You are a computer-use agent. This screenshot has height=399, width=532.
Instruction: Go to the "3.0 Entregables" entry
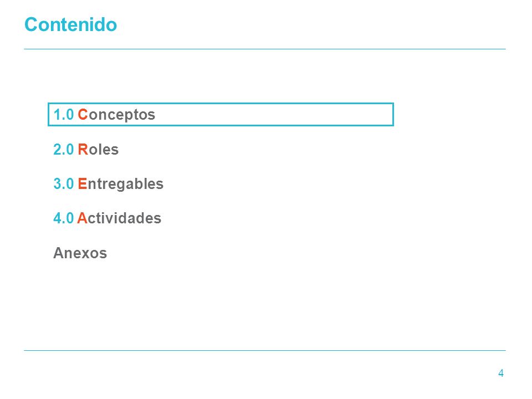[x=108, y=184]
